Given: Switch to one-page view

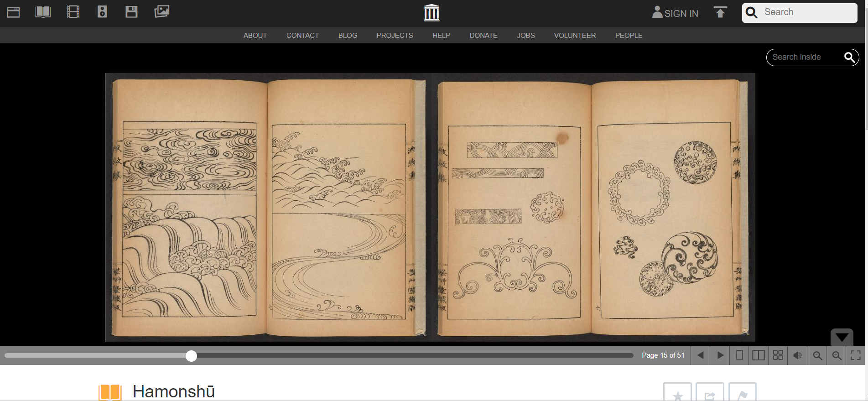Looking at the screenshot, I should pos(739,355).
